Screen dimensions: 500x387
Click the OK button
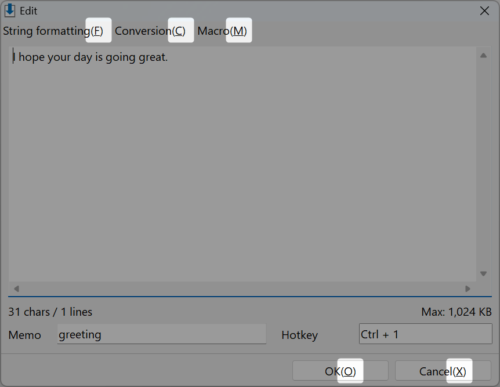pyautogui.click(x=340, y=371)
